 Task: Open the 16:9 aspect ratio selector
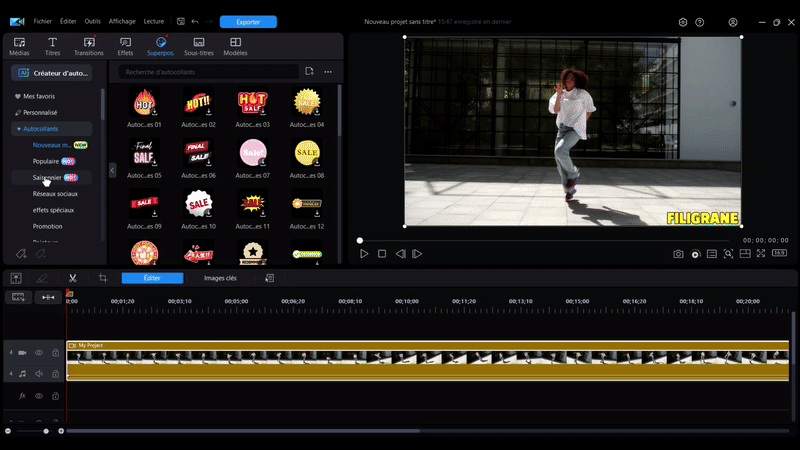(779, 253)
